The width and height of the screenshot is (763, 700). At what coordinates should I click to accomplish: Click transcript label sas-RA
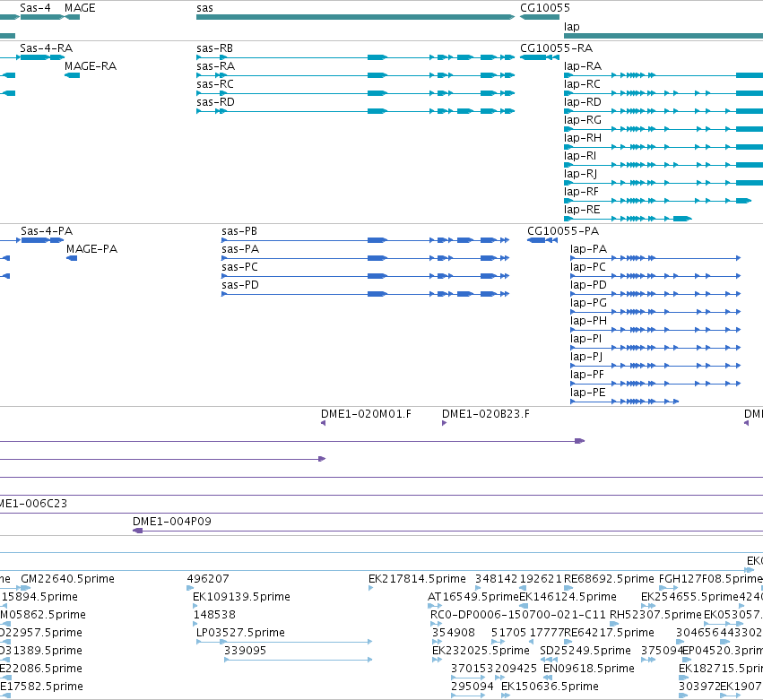pos(215,66)
